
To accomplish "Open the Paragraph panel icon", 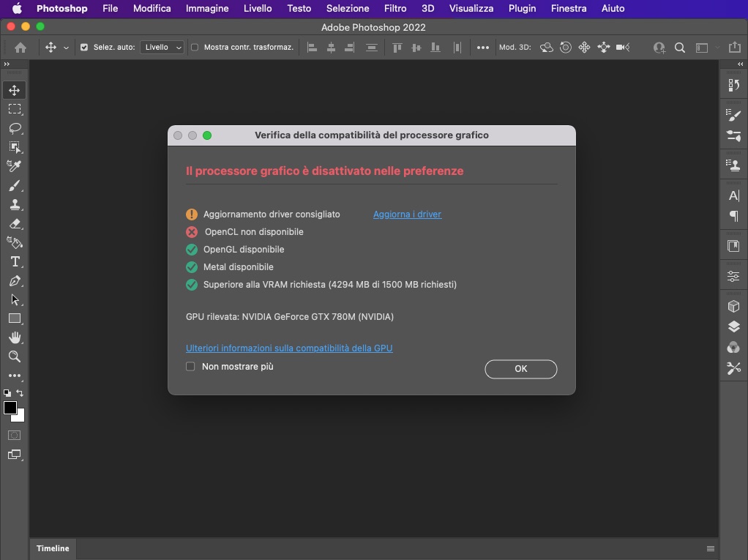I will 733,216.
